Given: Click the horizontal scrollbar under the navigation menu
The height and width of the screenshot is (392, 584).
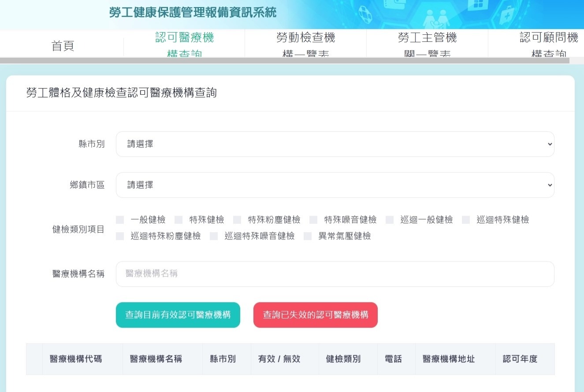Looking at the screenshot, I should tap(285, 60).
